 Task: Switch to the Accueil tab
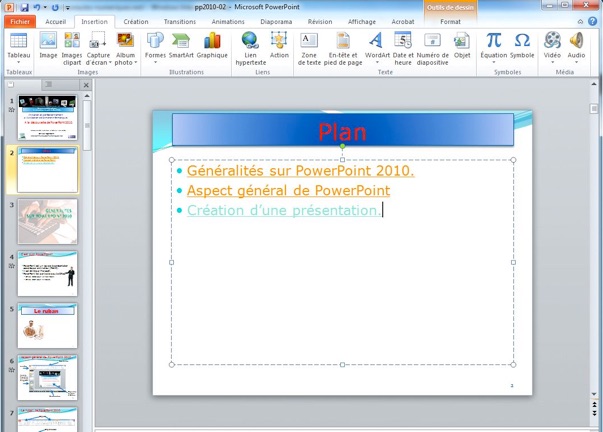coord(55,22)
